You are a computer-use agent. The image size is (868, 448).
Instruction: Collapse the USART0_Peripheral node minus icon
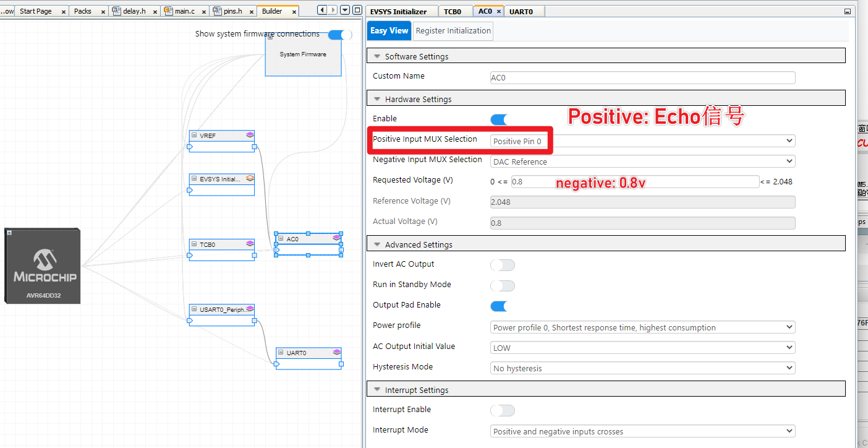(194, 309)
